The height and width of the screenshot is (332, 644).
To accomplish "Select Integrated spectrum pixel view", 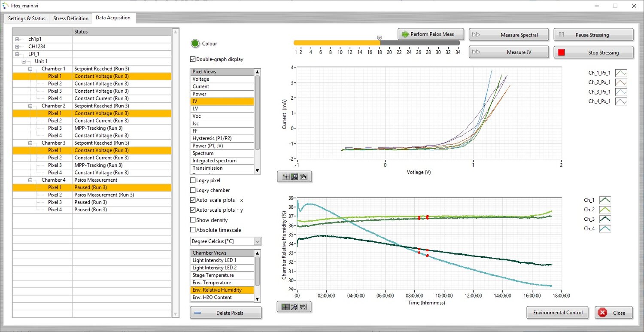I will click(x=222, y=161).
